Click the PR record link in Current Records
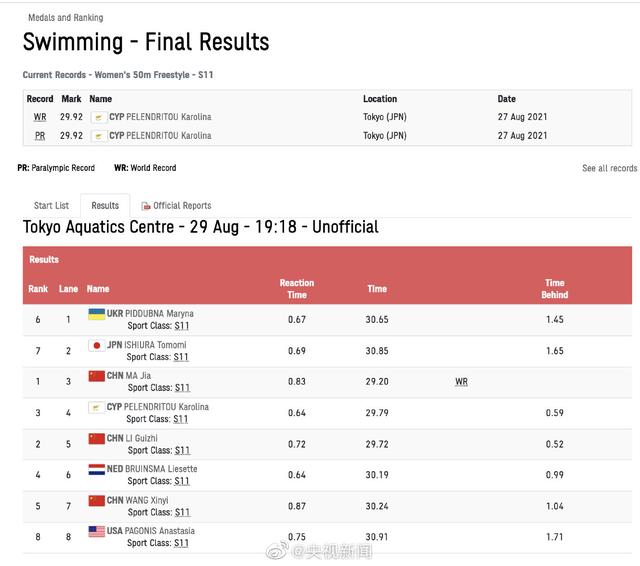 tap(40, 135)
